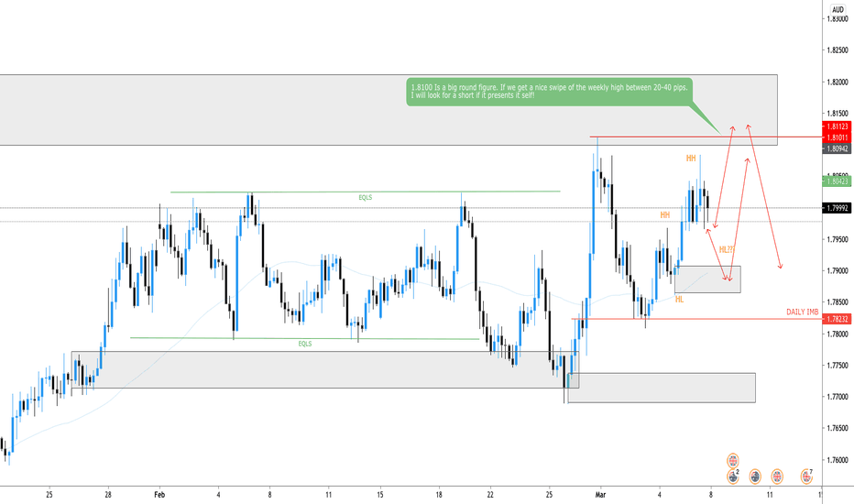The width and height of the screenshot is (854, 504).
Task: Select the HL?? orange label
Action: (727, 249)
